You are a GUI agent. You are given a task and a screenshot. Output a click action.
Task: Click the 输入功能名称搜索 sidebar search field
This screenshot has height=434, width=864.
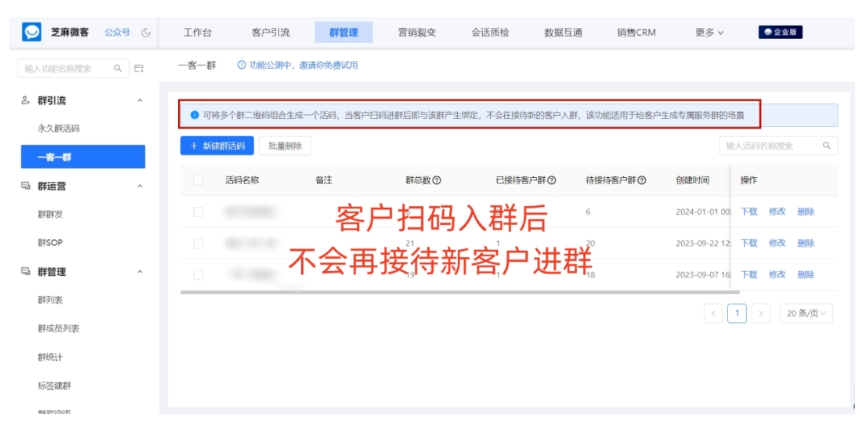tap(65, 68)
